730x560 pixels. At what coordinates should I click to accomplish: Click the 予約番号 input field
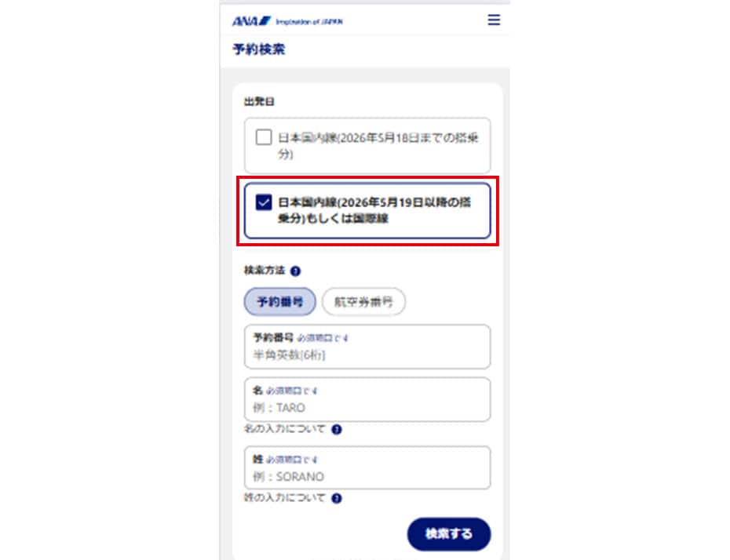tap(367, 347)
